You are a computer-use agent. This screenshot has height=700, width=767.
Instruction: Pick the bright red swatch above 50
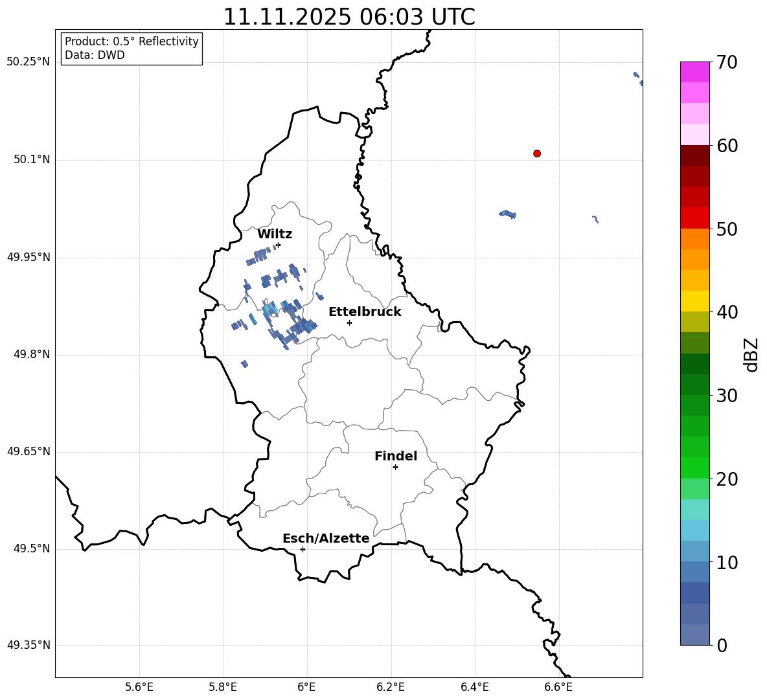(x=694, y=218)
